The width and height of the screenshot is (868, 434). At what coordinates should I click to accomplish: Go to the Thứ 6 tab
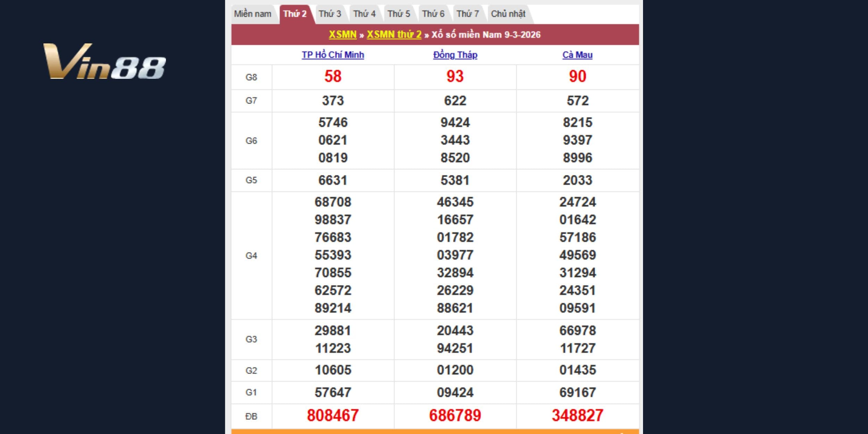[x=433, y=14]
